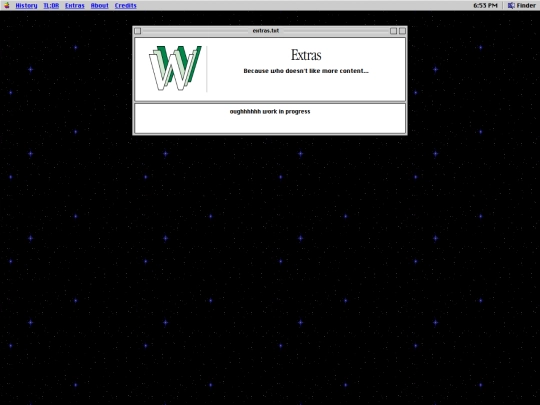Close the extras.txt window box
Image resolution: width=540 pixels, height=405 pixels.
pos(137,31)
